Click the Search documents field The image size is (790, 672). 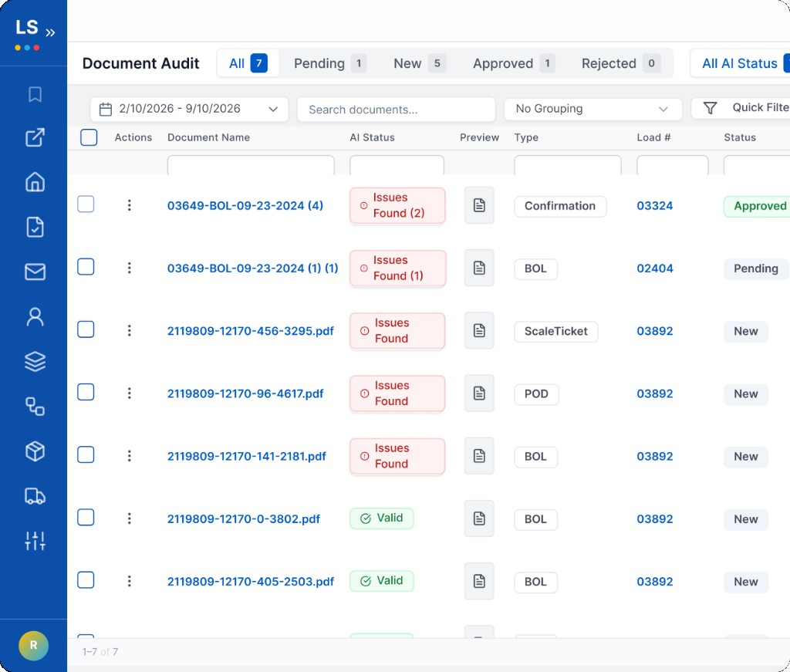point(396,110)
